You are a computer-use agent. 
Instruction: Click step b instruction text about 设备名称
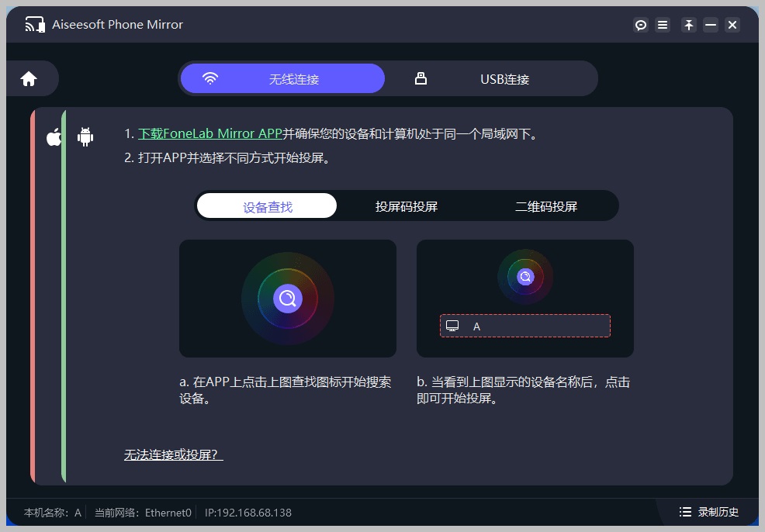pos(523,390)
